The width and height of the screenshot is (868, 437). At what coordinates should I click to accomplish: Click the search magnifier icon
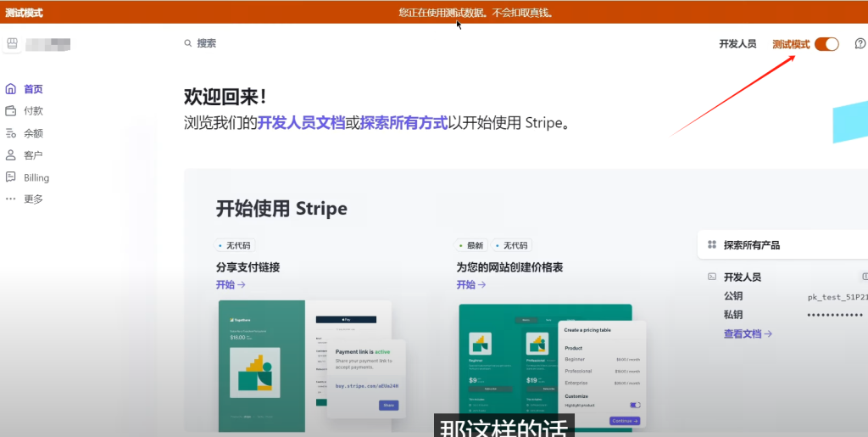coord(188,43)
